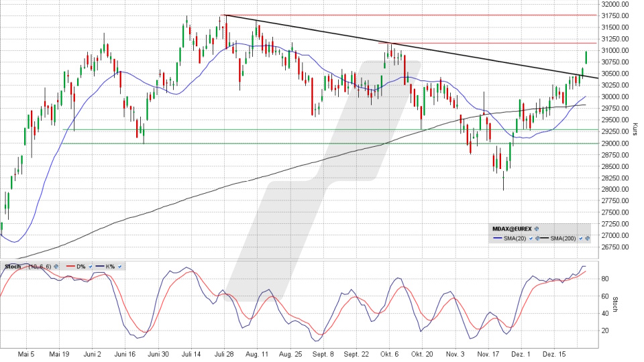Click the SMA(200) legend label
The image size is (644, 362).
pyautogui.click(x=563, y=239)
